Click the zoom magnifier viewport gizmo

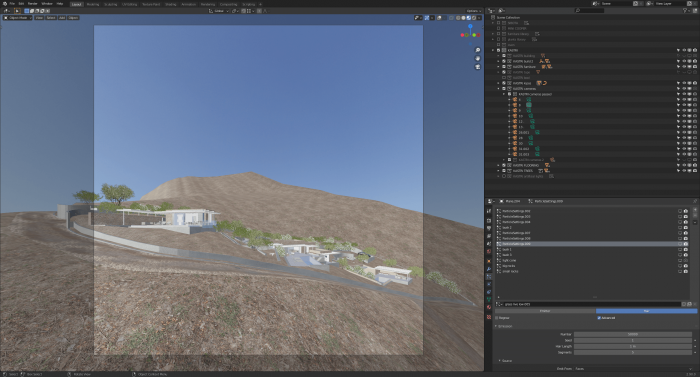478,50
